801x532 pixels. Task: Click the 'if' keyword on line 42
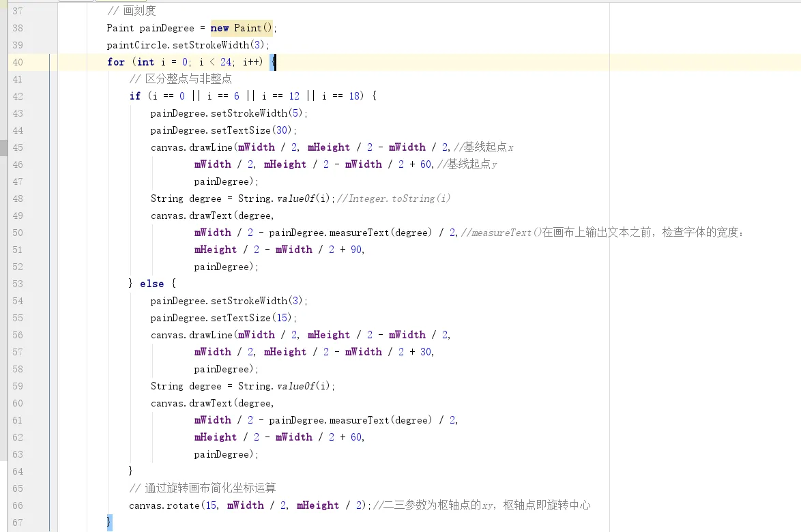pos(134,96)
